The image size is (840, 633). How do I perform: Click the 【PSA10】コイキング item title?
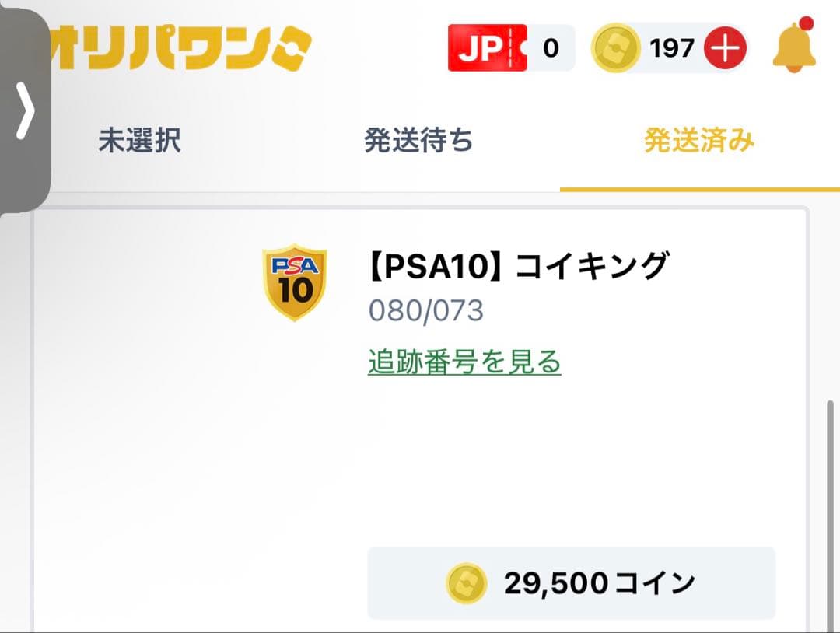tap(517, 267)
